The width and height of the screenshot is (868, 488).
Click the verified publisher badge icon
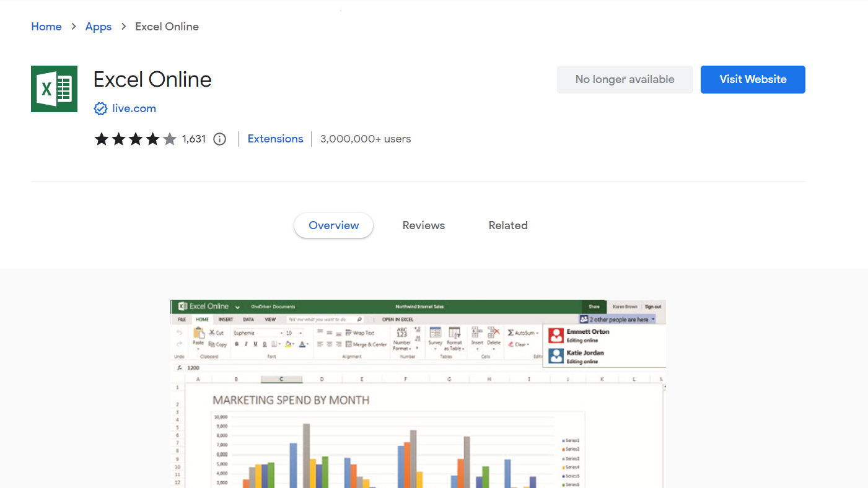tap(100, 109)
